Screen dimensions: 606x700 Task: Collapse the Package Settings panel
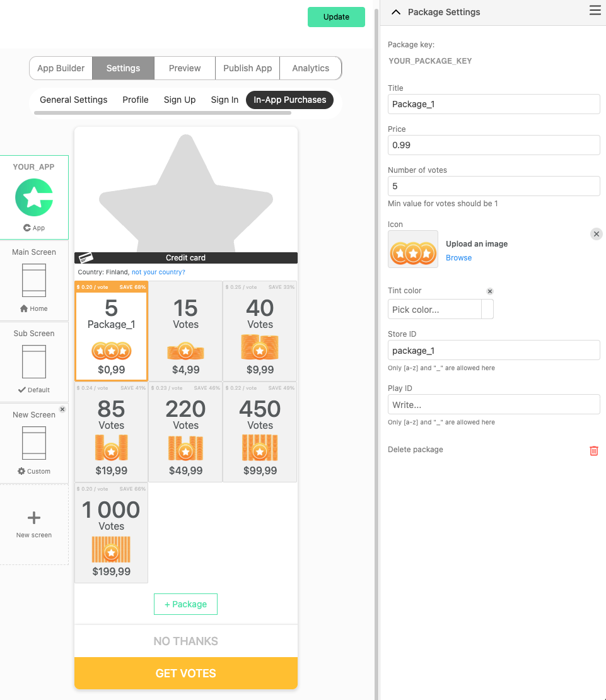click(395, 11)
